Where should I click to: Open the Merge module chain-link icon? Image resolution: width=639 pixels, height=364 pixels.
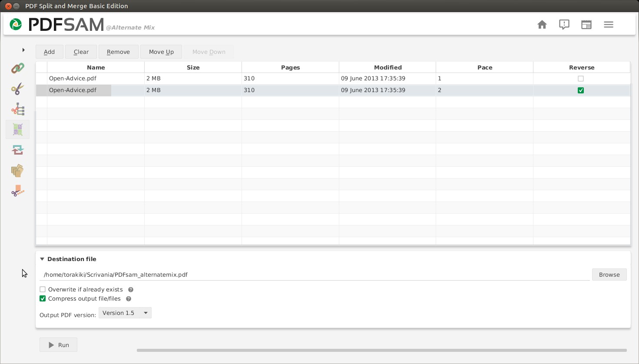tap(18, 68)
